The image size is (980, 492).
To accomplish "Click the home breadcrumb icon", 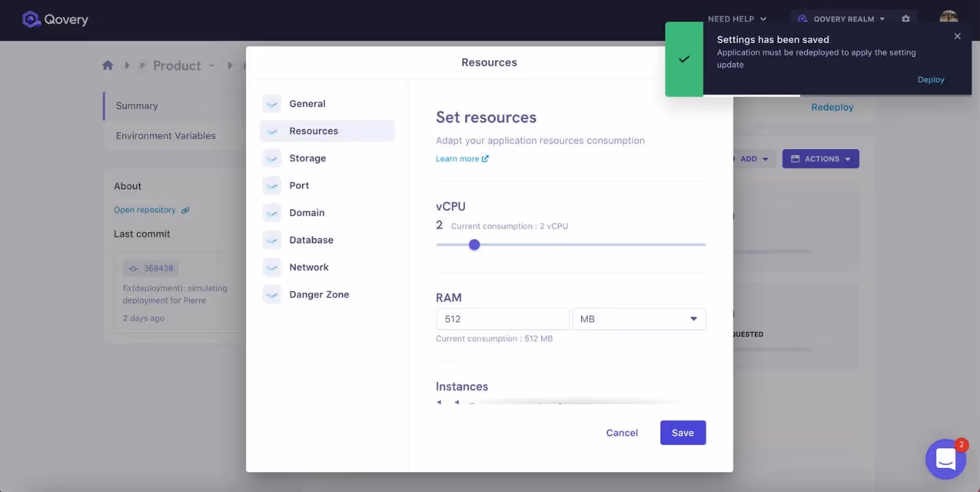I will (x=108, y=66).
